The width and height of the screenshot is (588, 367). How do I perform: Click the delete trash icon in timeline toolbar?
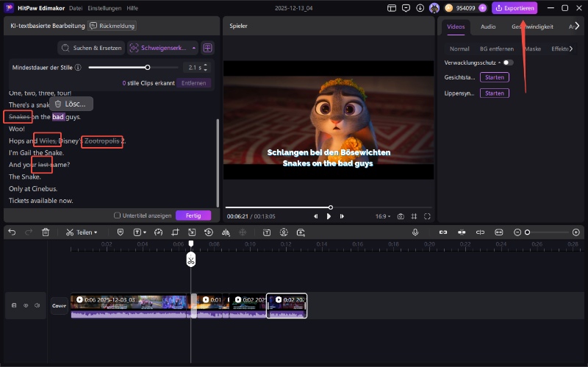pyautogui.click(x=46, y=232)
